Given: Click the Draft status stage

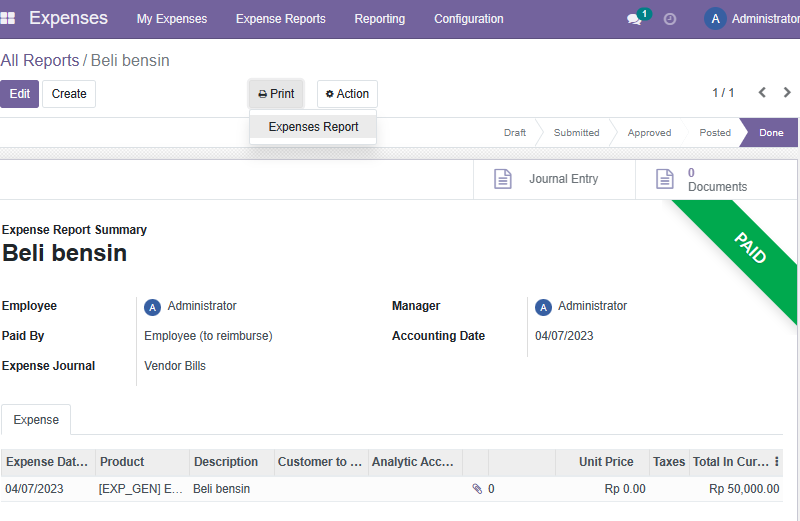Looking at the screenshot, I should tap(515, 133).
